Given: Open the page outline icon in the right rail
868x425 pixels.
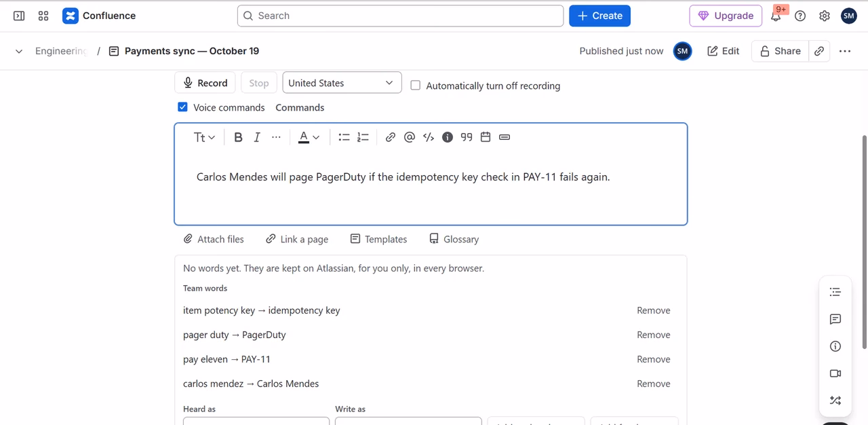Looking at the screenshot, I should pyautogui.click(x=835, y=292).
